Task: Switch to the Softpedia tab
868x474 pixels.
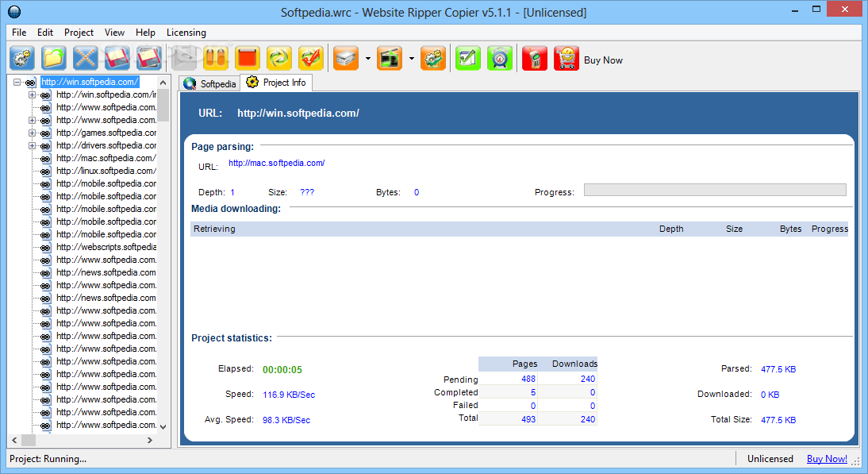Action: [x=210, y=83]
